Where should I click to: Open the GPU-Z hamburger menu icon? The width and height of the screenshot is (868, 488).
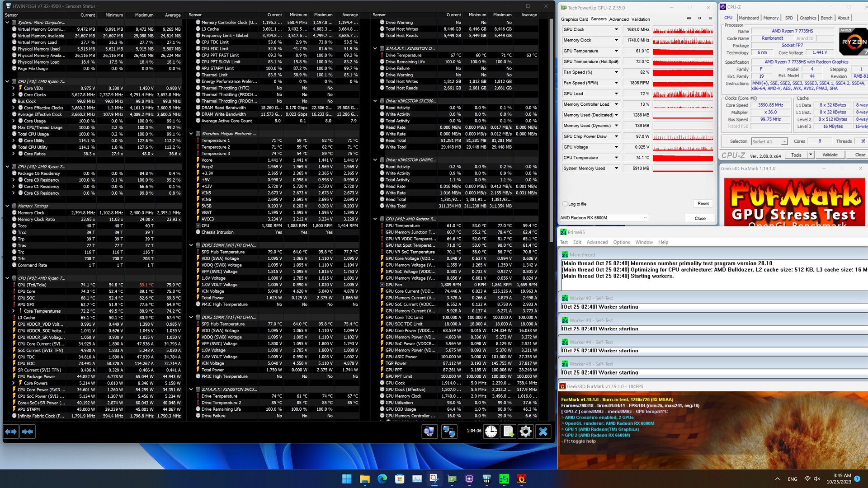710,19
